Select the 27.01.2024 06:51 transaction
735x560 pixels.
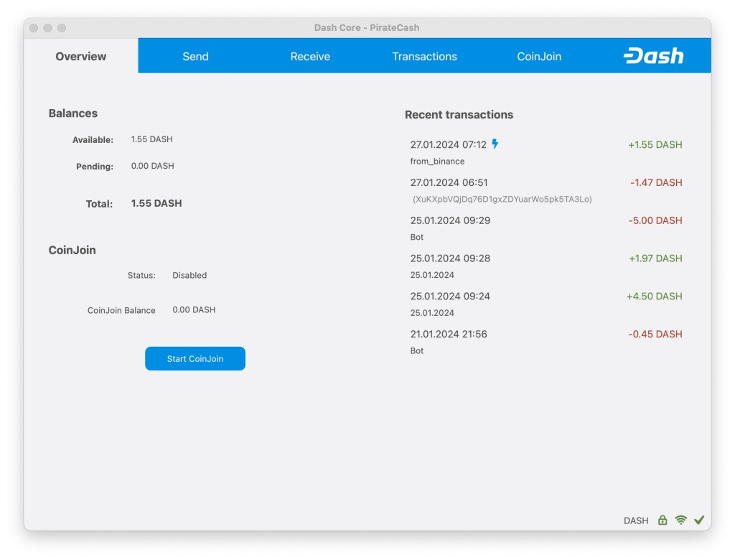click(546, 190)
